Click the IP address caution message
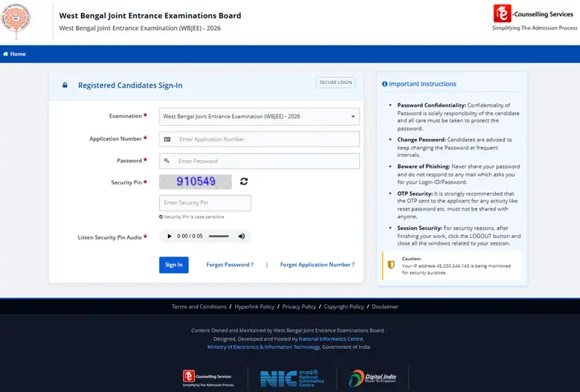The width and height of the screenshot is (580, 392). tap(456, 269)
